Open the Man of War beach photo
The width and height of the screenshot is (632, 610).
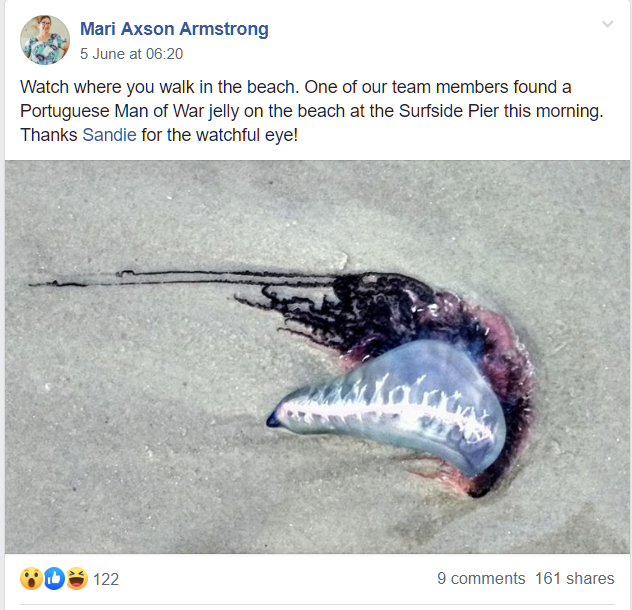(x=317, y=357)
